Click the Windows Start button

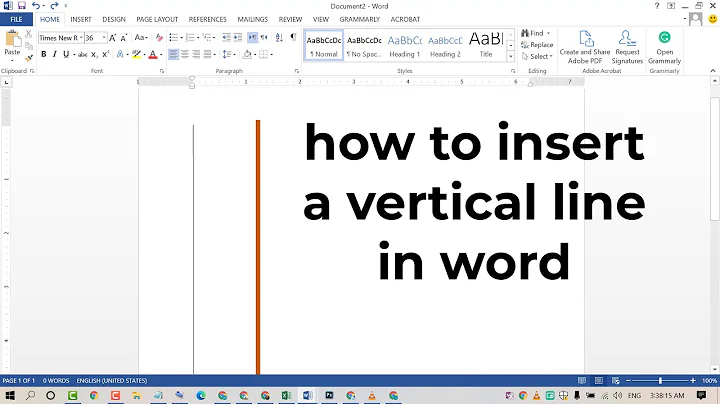click(x=9, y=395)
